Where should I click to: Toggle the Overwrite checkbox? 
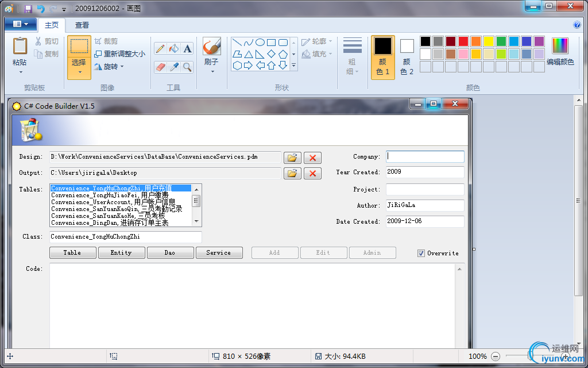pos(421,253)
